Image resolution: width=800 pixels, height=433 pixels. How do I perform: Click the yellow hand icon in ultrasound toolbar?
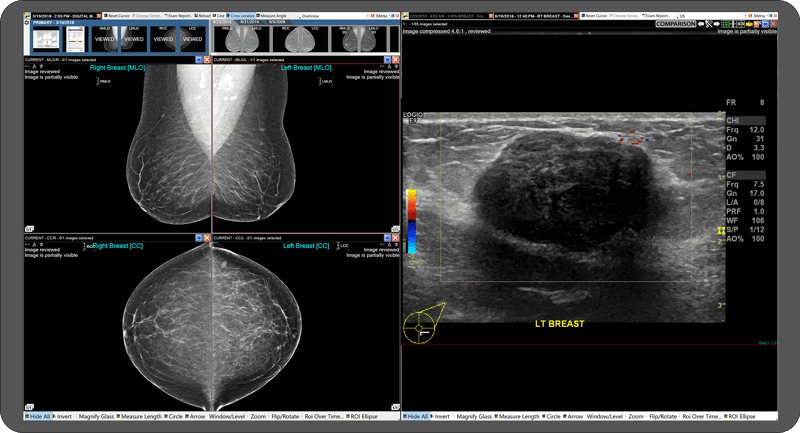pos(749,24)
